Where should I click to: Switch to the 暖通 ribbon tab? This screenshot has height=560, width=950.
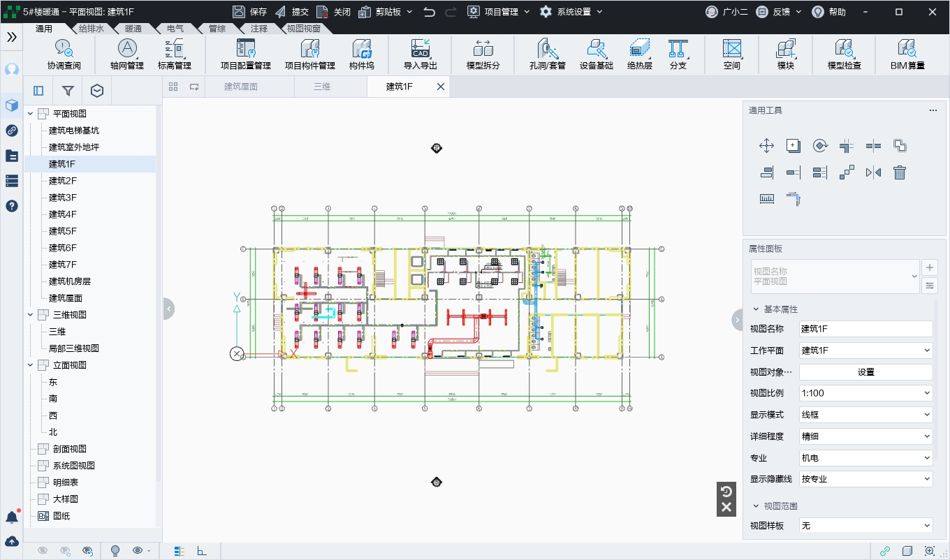coord(133,29)
